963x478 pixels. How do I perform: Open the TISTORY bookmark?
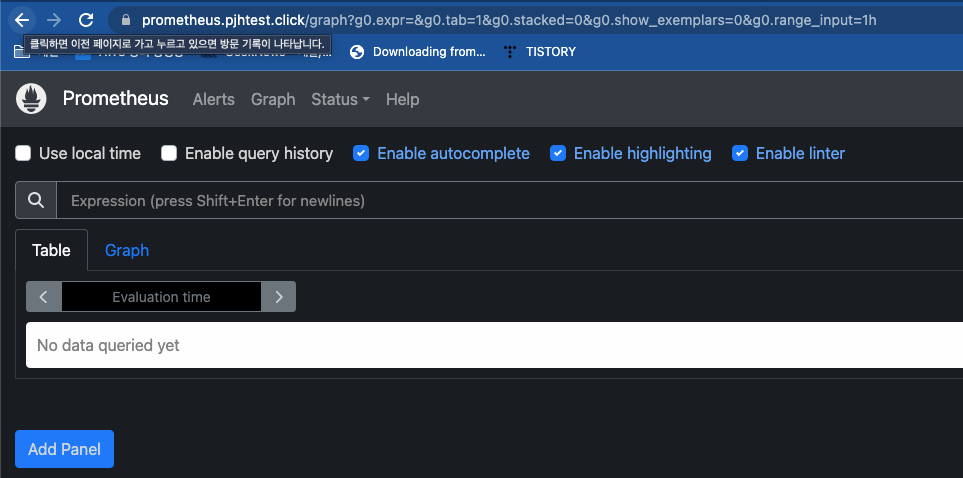coord(540,52)
